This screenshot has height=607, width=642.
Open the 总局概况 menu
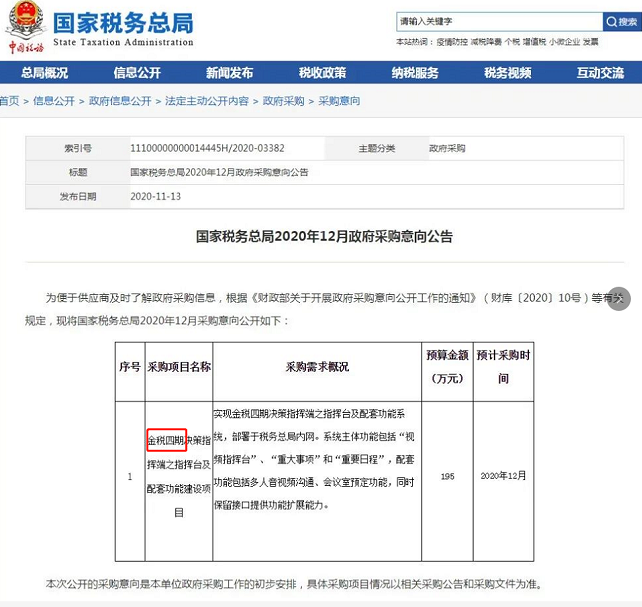(45, 73)
